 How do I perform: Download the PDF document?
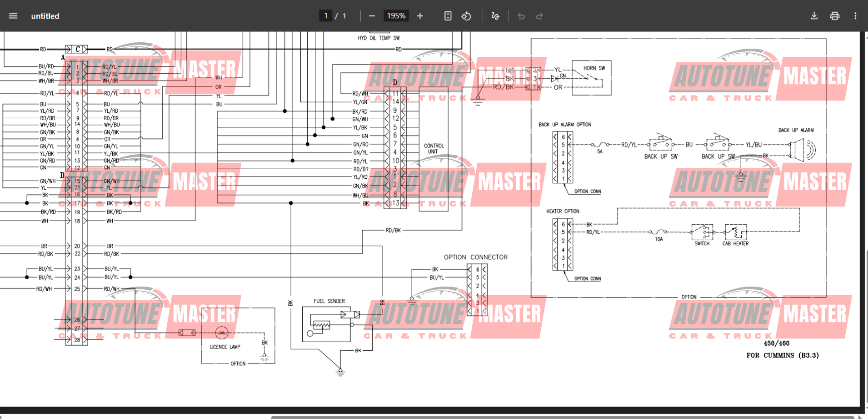(x=814, y=15)
